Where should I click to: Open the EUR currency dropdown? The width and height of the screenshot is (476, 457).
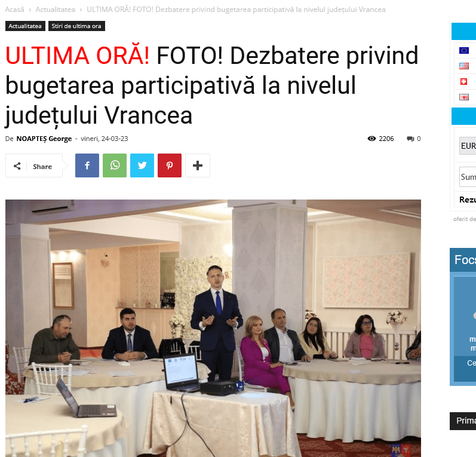(468, 146)
